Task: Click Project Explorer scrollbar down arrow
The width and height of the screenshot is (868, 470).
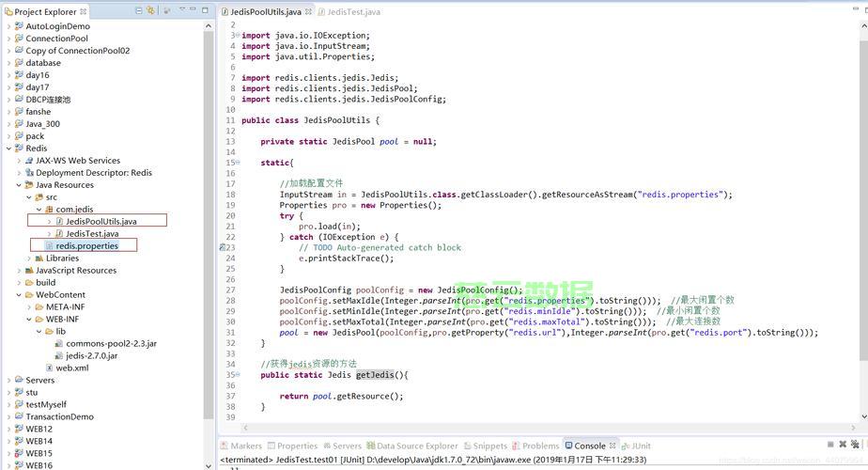Action: click(209, 465)
